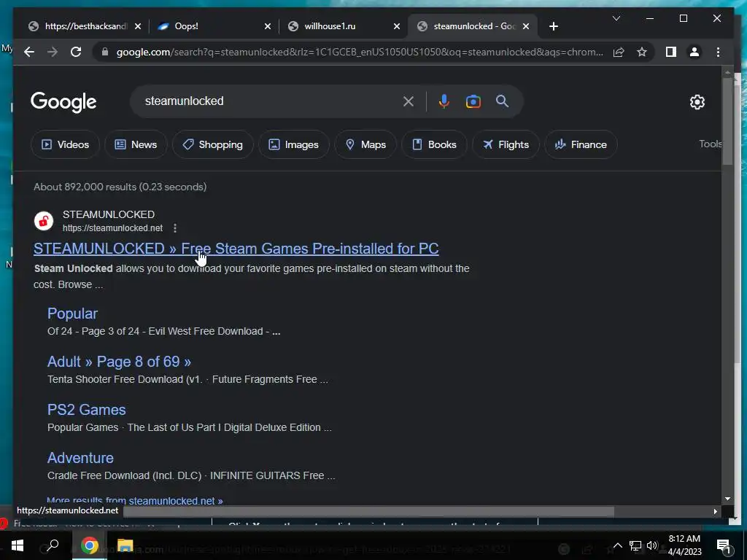Show hidden system tray icons
747x560 pixels.
point(617,545)
